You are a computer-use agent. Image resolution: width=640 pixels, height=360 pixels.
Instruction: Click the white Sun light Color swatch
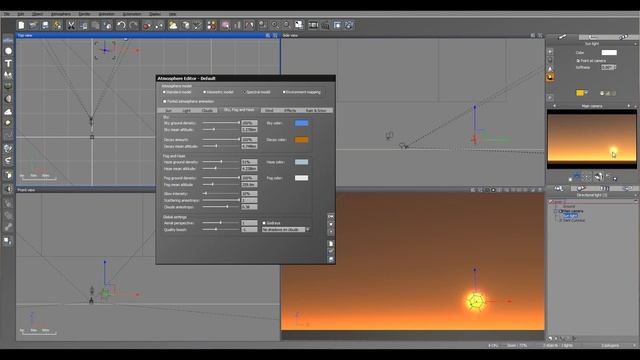609,53
